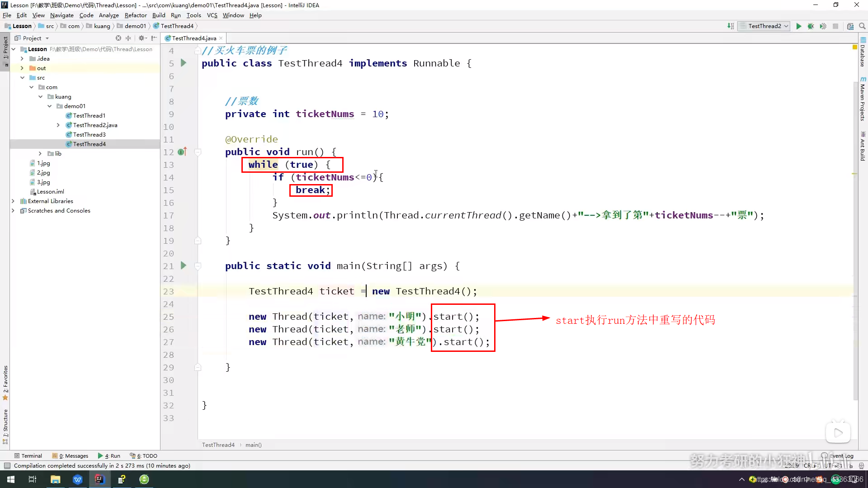Viewport: 868px width, 488px height.
Task: Open the Project Structure dialog icon
Action: pos(850,26)
